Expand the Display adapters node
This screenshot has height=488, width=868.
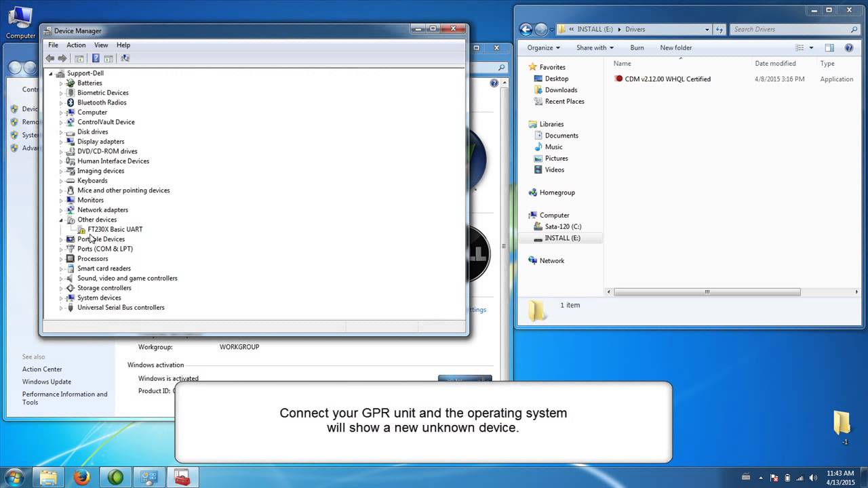(x=61, y=142)
